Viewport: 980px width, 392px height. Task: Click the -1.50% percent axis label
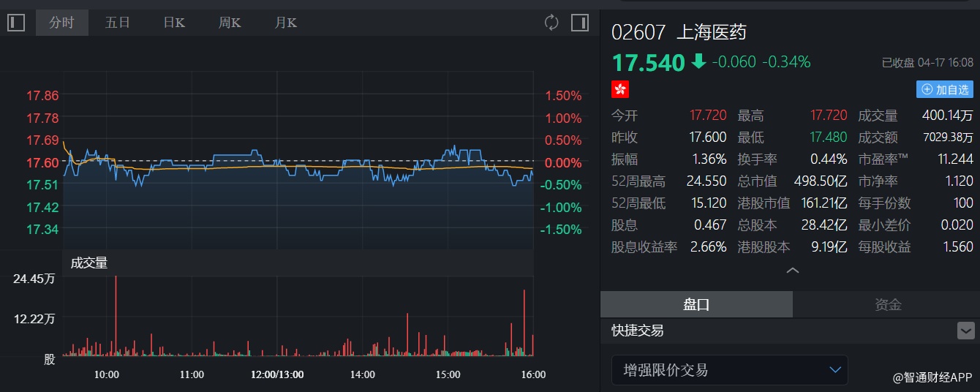pyautogui.click(x=561, y=230)
